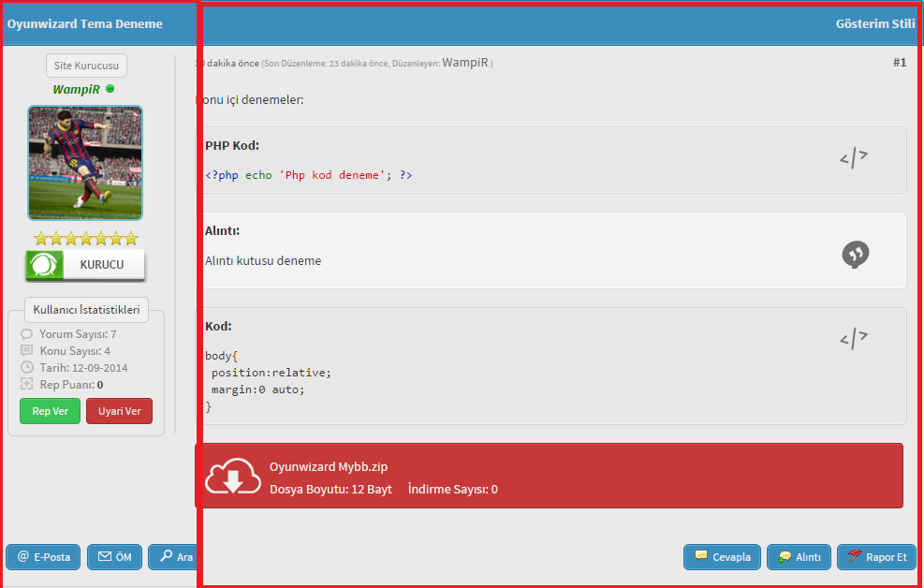Click the 'PHP Kod:' heading
924x588 pixels.
coord(232,145)
